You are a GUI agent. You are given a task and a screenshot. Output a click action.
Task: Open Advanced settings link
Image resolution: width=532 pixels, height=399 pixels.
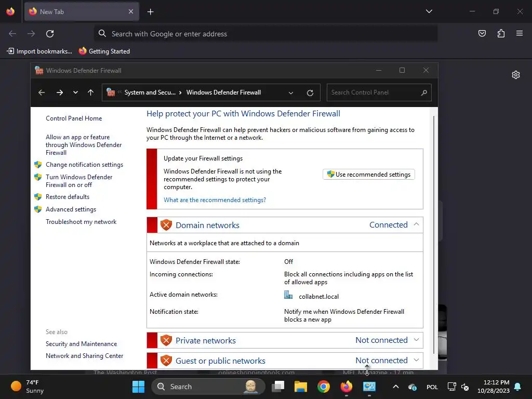click(x=71, y=209)
